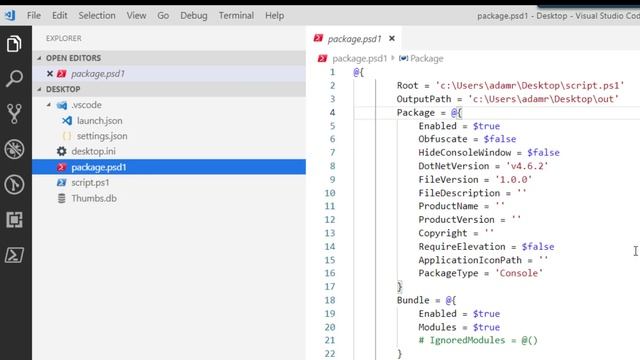Click the package.psd1 tab file icon
The image size is (640, 360).
pos(318,38)
